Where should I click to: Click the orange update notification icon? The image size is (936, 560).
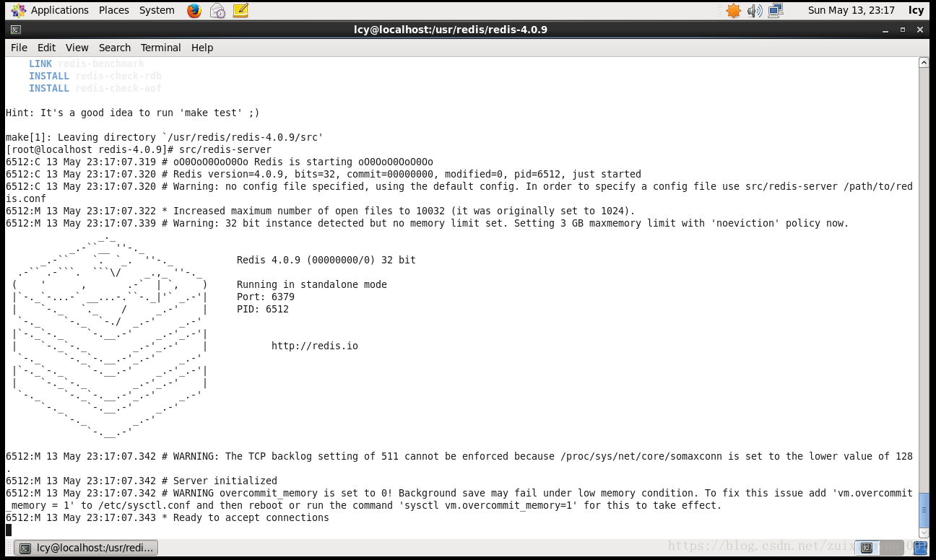click(734, 10)
